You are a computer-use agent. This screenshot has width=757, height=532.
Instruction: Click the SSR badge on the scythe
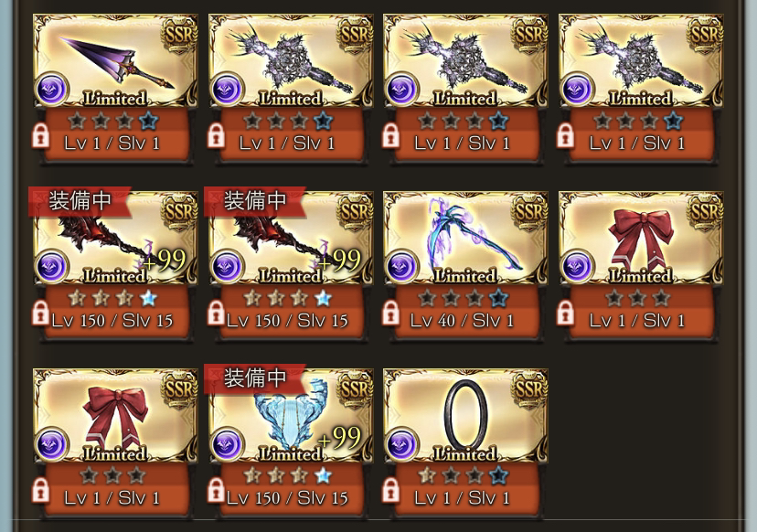coord(530,212)
